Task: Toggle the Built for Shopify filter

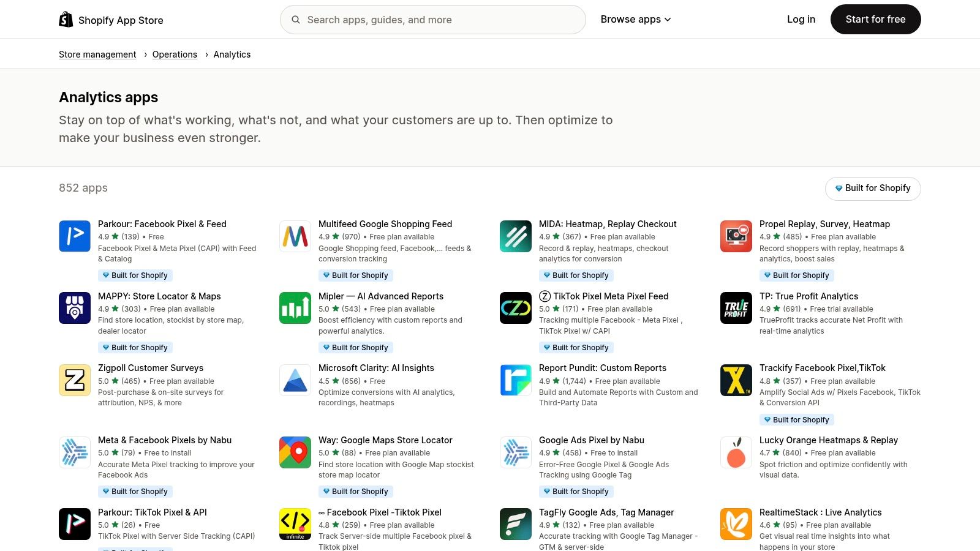Action: point(872,188)
